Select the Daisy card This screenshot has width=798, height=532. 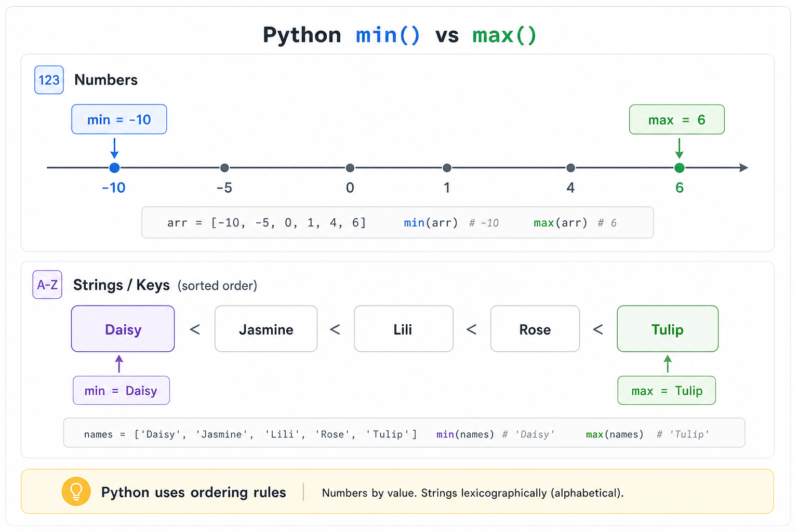[123, 329]
